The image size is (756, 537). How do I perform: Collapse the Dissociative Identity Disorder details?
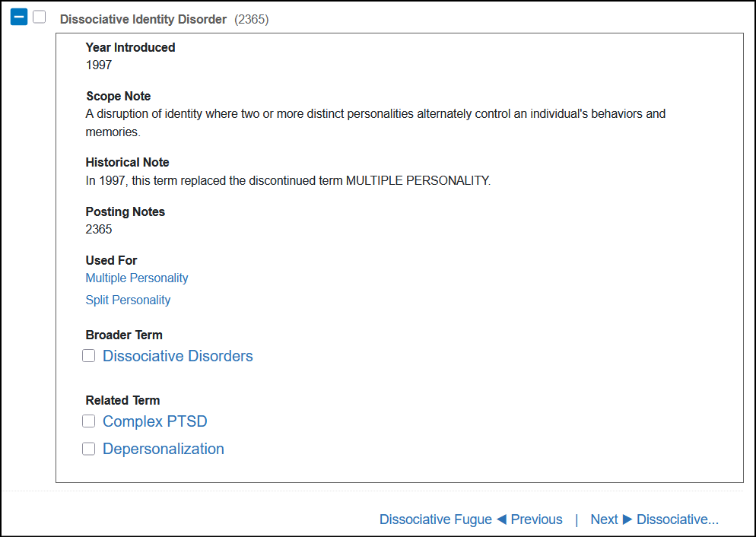[19, 17]
